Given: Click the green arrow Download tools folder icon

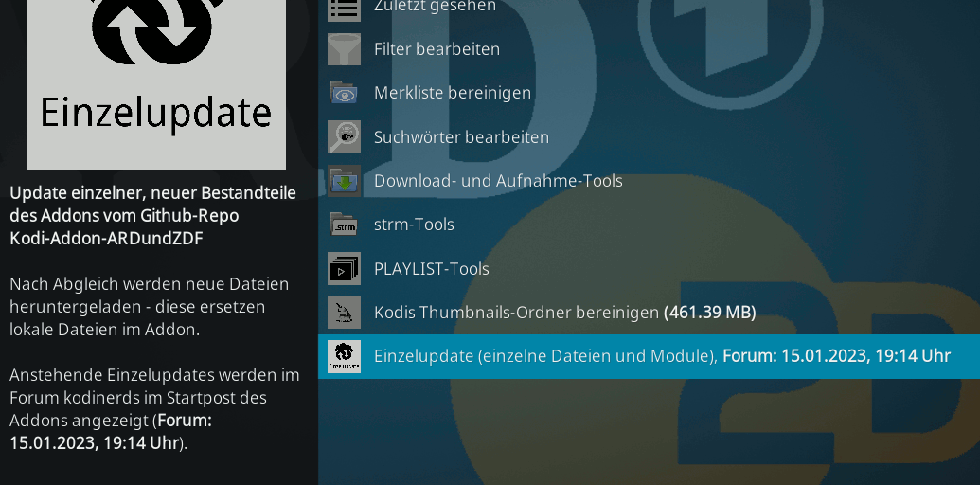Looking at the screenshot, I should click(344, 181).
